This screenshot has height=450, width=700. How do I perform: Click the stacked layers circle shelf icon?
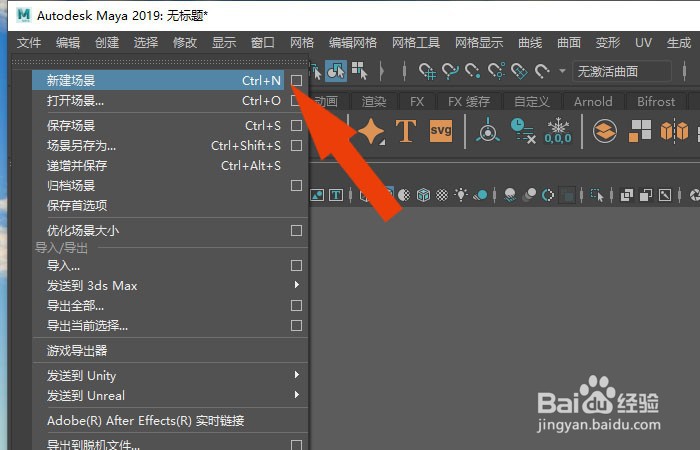604,131
